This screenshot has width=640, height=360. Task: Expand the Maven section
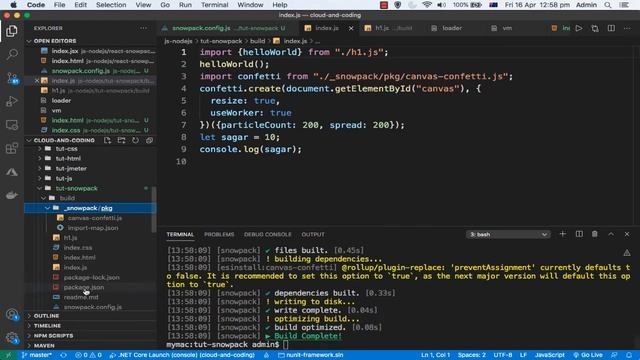(44, 345)
